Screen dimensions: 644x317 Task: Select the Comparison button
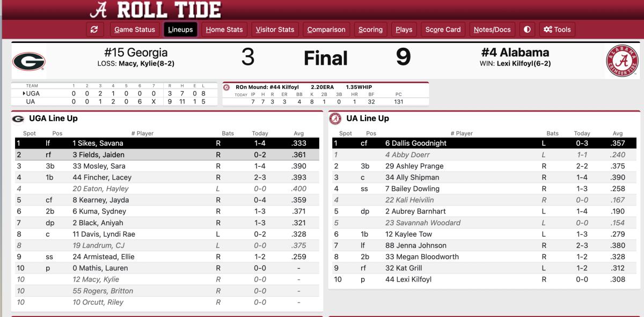(x=326, y=30)
